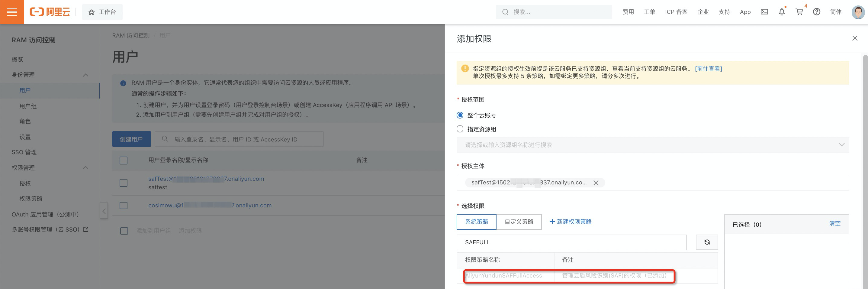Select the 整个云账号 radio option

(460, 115)
